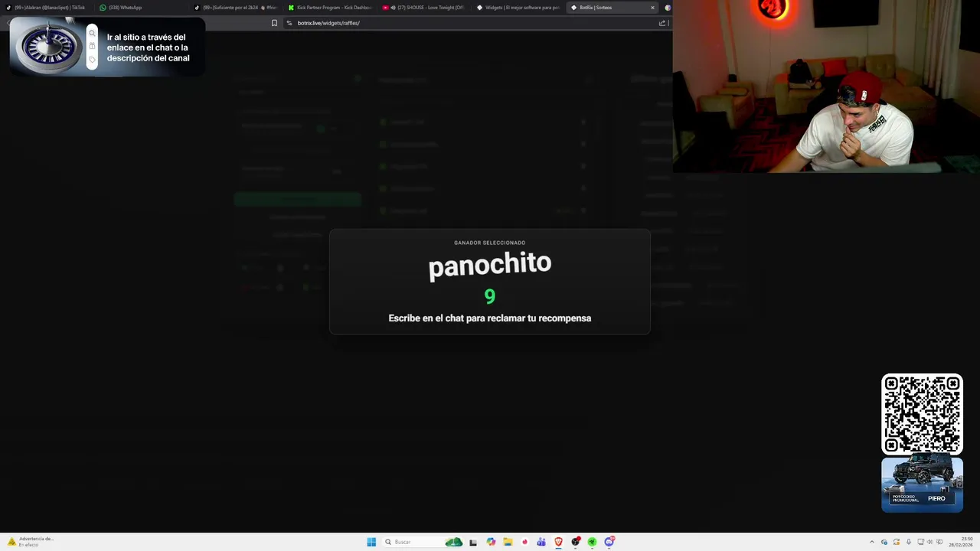
Task: Click the PIERO car promotional image
Action: coord(922,484)
